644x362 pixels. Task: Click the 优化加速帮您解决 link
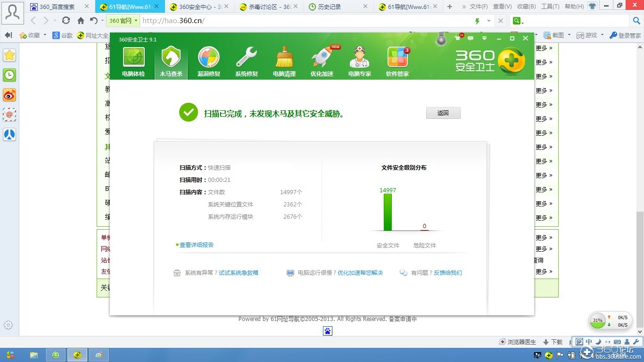pyautogui.click(x=360, y=273)
